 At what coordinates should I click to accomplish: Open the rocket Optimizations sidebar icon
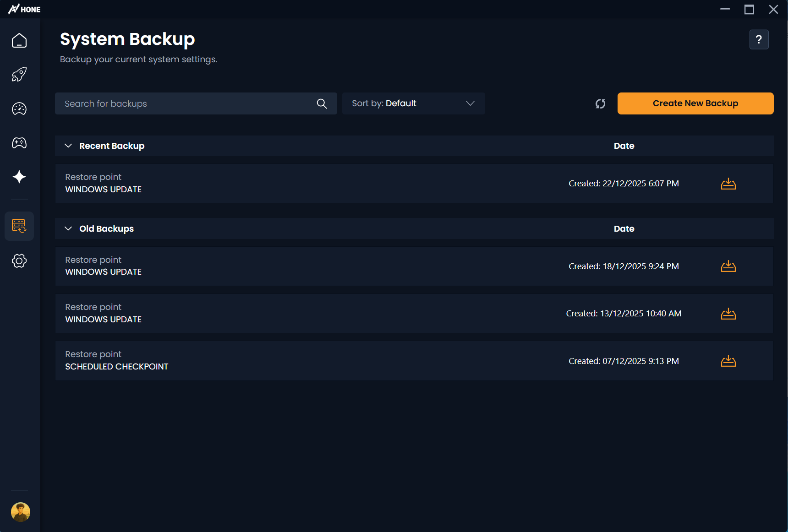pos(19,75)
